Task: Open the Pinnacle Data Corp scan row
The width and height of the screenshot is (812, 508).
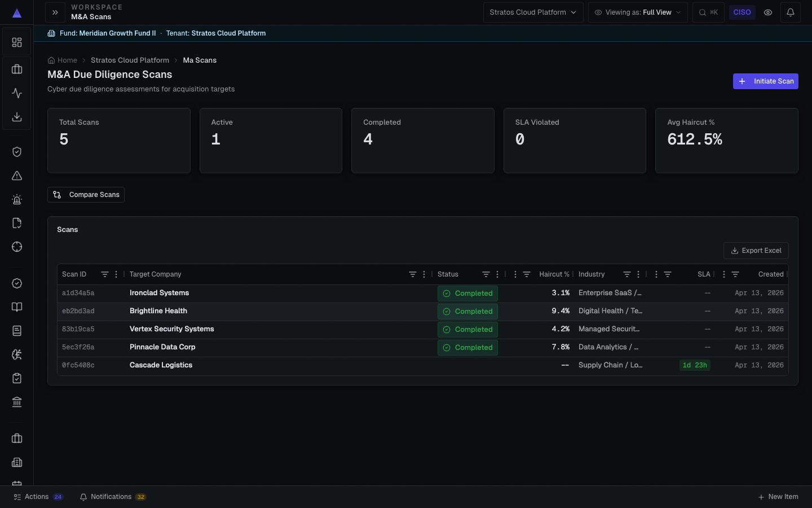Action: (423, 348)
